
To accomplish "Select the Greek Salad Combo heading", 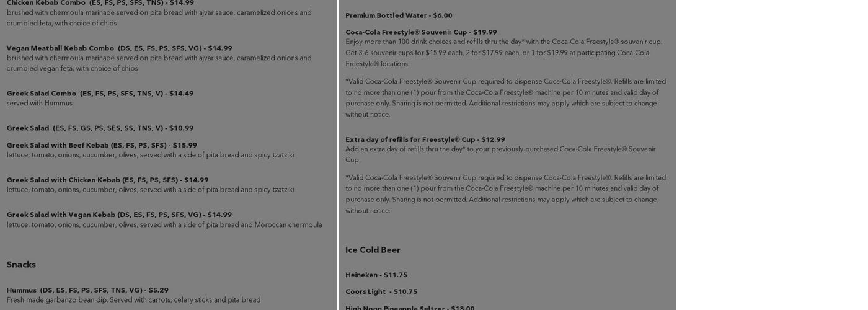I will tap(100, 94).
